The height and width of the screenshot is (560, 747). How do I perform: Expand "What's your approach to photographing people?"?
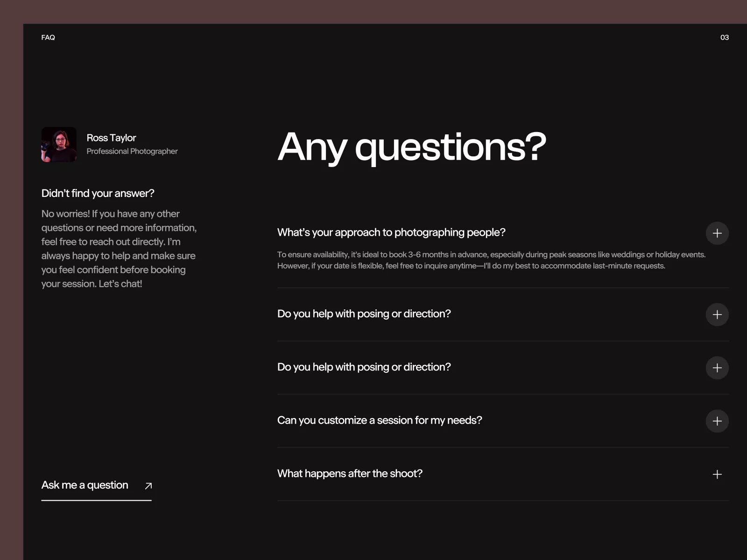pyautogui.click(x=391, y=232)
